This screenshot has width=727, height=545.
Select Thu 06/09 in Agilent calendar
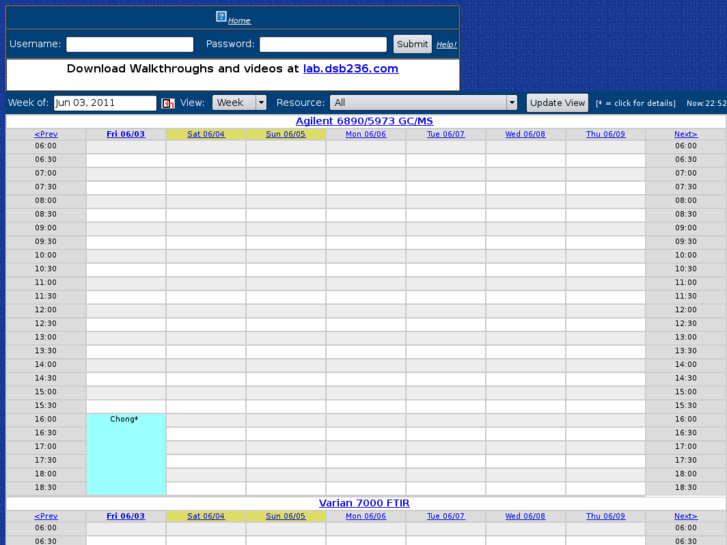click(x=606, y=134)
